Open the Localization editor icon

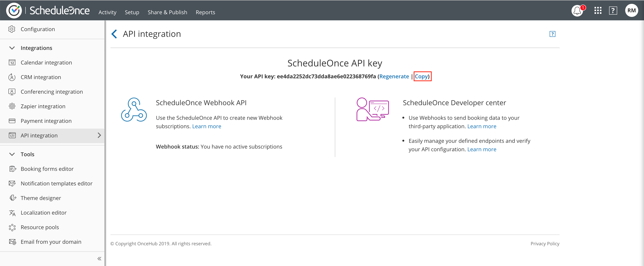12,212
